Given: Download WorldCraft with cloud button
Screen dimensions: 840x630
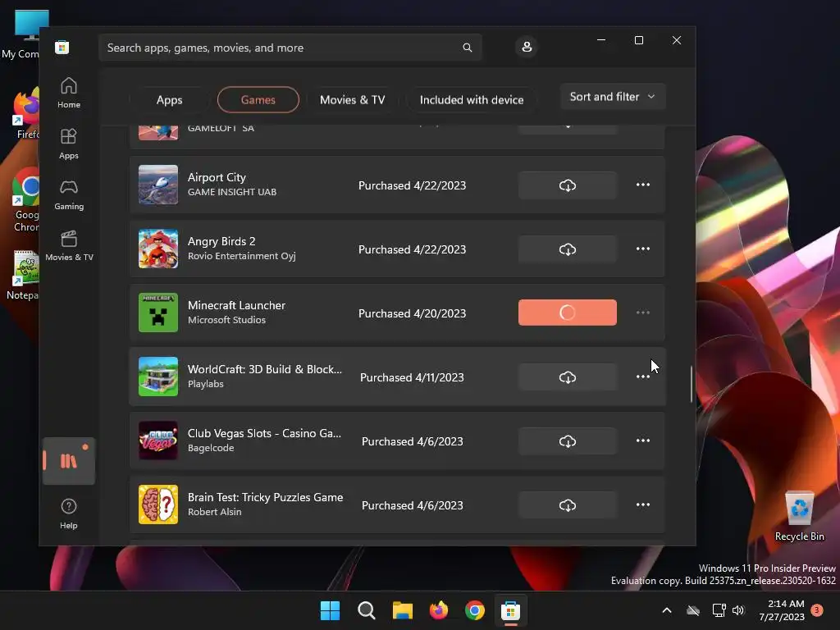Looking at the screenshot, I should (568, 377).
